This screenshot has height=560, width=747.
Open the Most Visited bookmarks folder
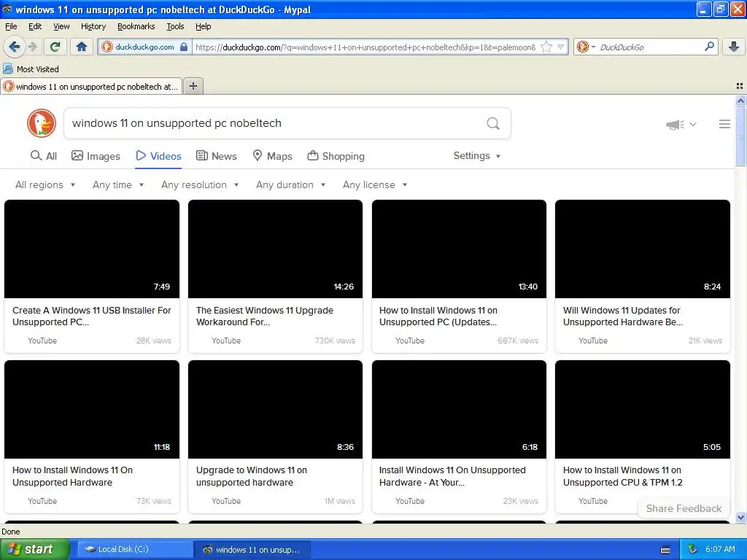[31, 69]
